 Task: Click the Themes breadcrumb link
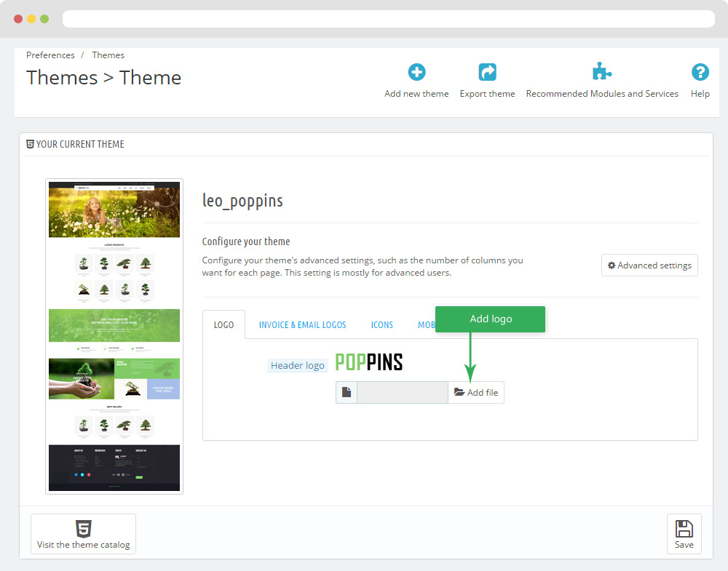point(108,55)
